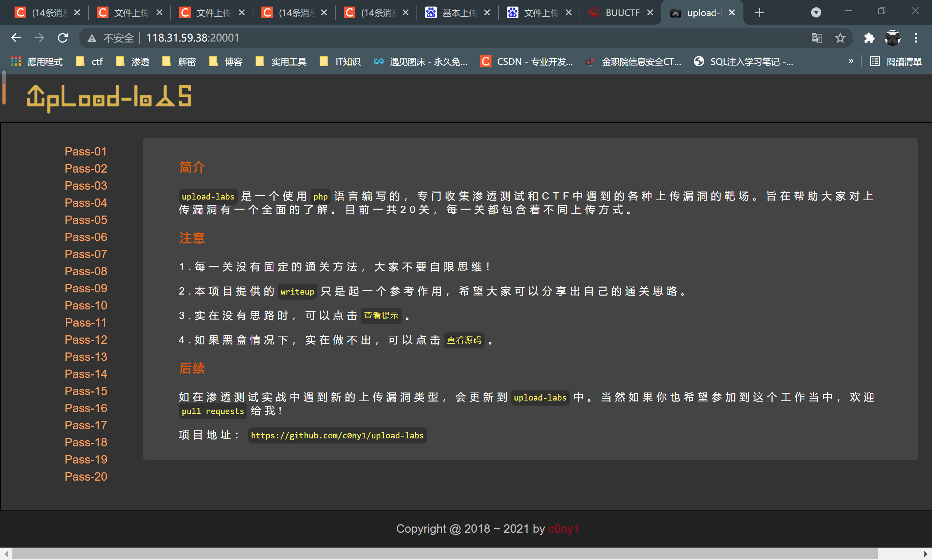The image size is (932, 560).
Task: Open Pass-04 challenge
Action: click(x=86, y=203)
